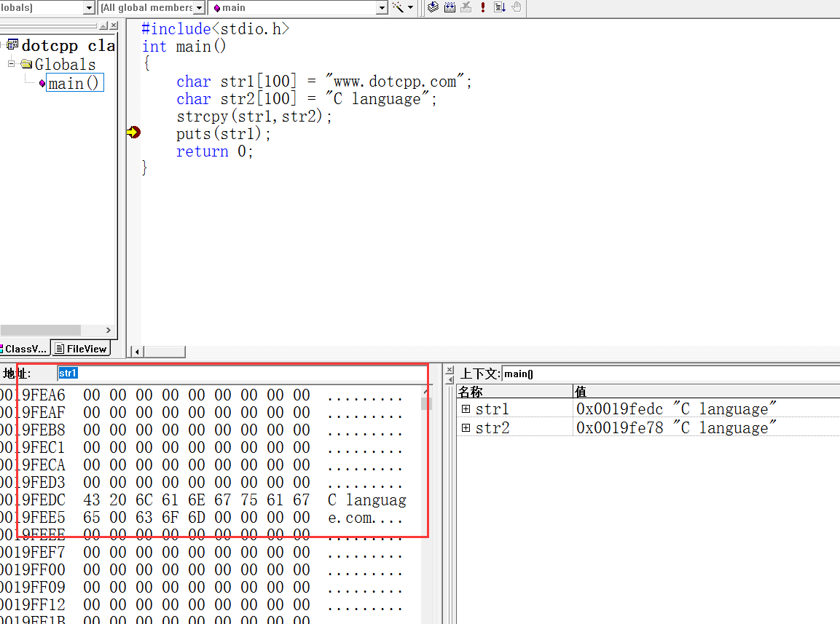
Task: Switch to the FileView tab
Action: [81, 349]
